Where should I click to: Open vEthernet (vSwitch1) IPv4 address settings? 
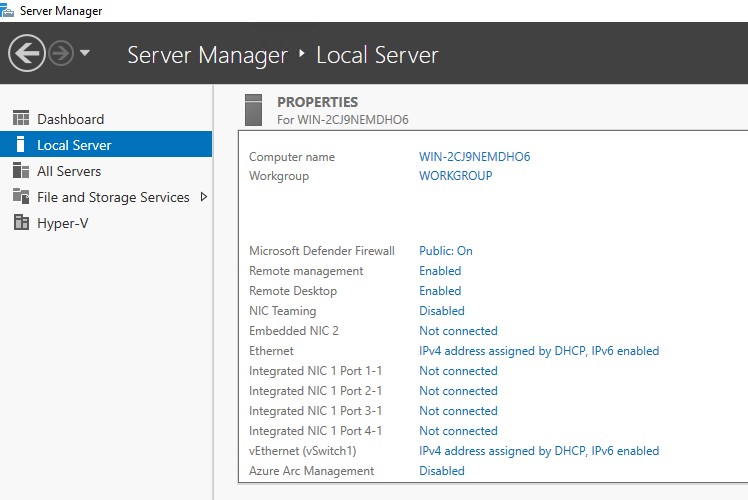click(539, 451)
